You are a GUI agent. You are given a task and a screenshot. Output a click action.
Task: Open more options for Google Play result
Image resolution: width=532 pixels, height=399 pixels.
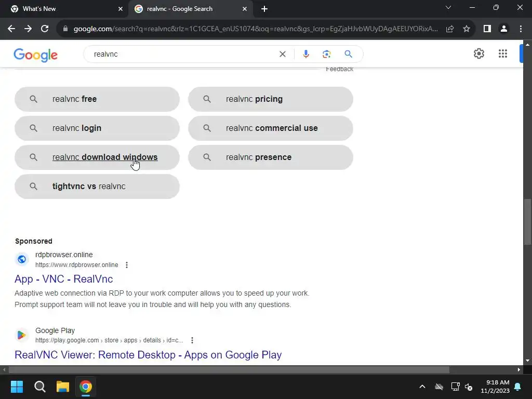(x=192, y=340)
